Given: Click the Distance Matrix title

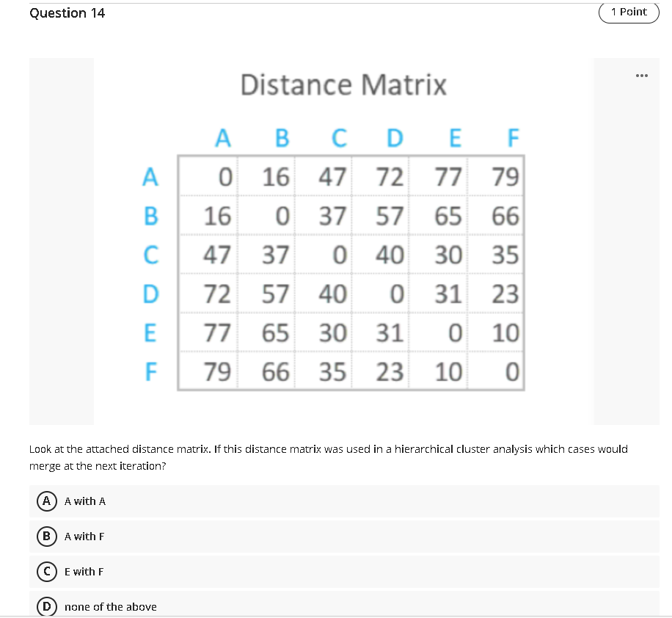Looking at the screenshot, I should point(343,84).
